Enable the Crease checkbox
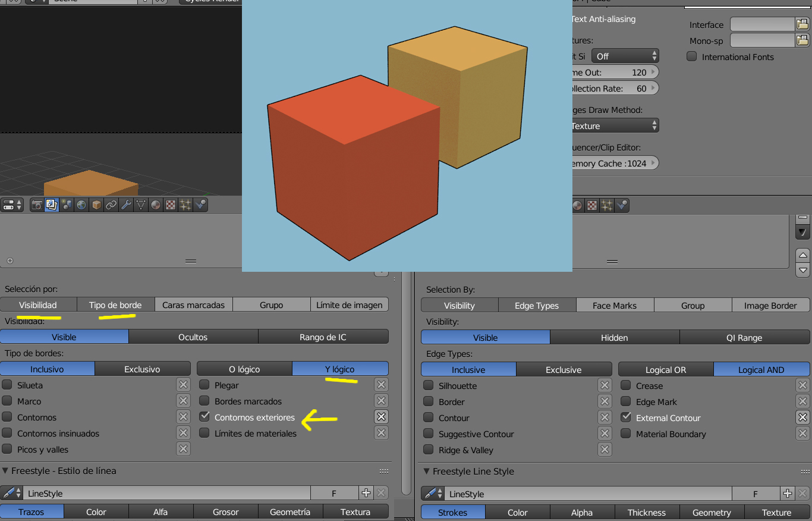The height and width of the screenshot is (521, 812). 626,385
